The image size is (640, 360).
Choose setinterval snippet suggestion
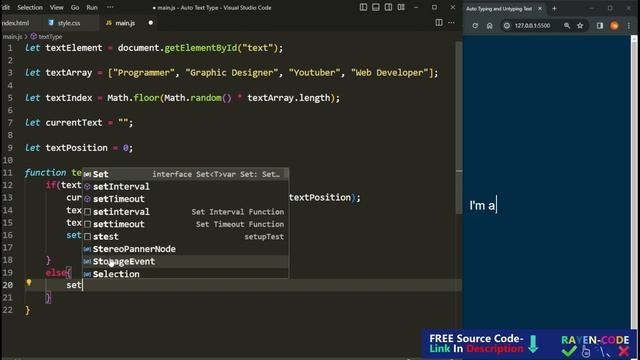(186, 211)
